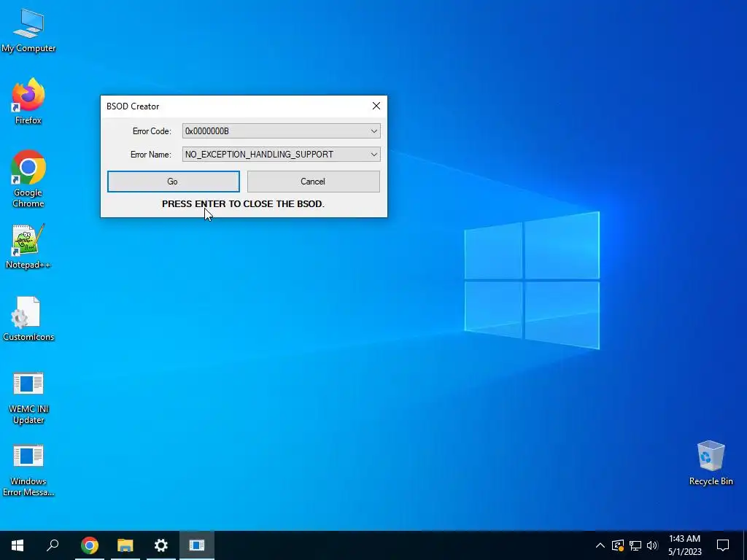
Task: Open the Windows Start menu
Action: tap(18, 545)
